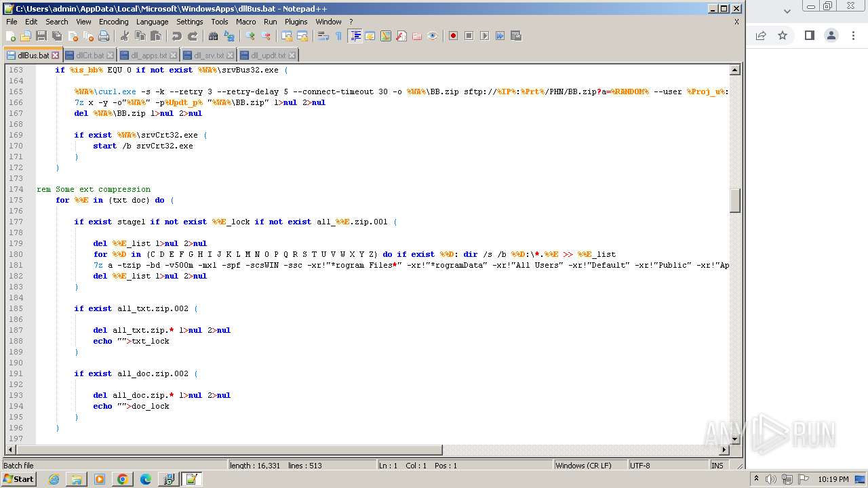Open the Window menu
The image size is (868, 488).
coord(329,22)
